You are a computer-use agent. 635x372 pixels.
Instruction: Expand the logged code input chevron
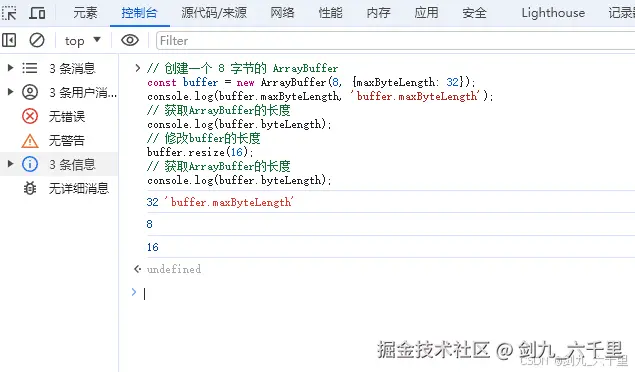tap(138, 68)
